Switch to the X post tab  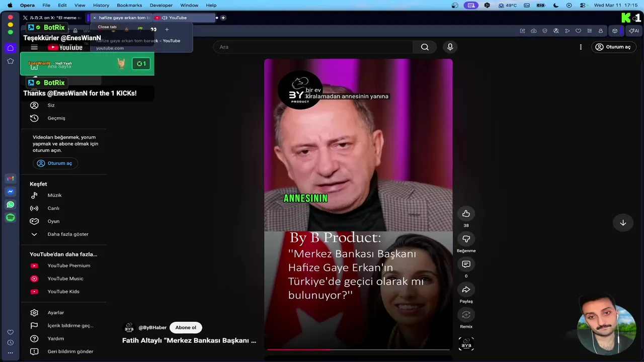[52, 18]
